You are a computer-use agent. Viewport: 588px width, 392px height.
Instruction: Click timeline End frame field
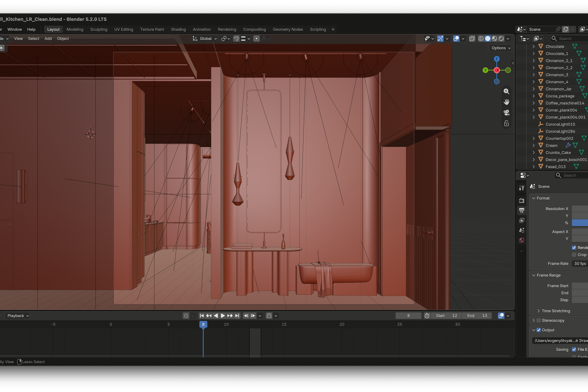pyautogui.click(x=477, y=316)
